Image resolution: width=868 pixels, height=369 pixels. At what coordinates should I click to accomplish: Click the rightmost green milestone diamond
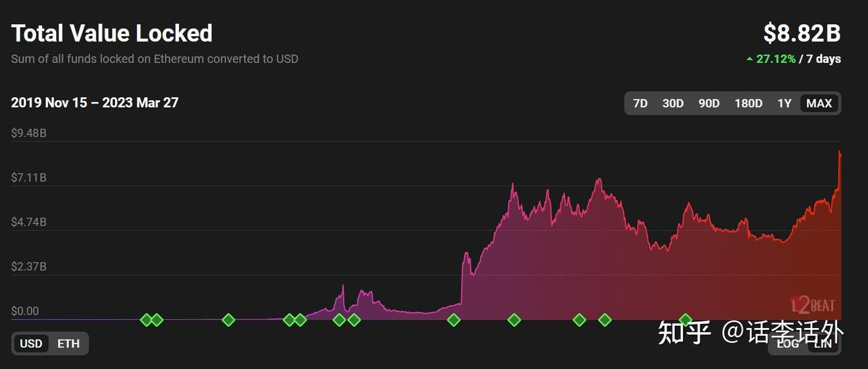(x=685, y=320)
